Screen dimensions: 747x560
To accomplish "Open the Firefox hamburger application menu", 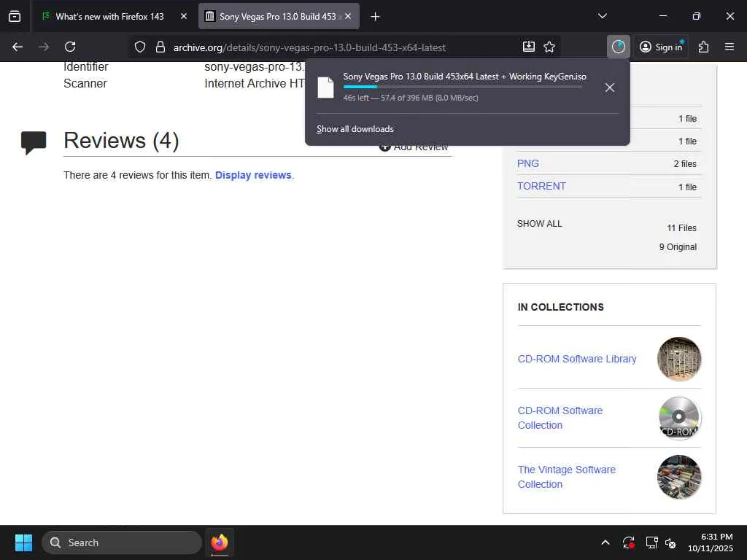I will pyautogui.click(x=729, y=47).
